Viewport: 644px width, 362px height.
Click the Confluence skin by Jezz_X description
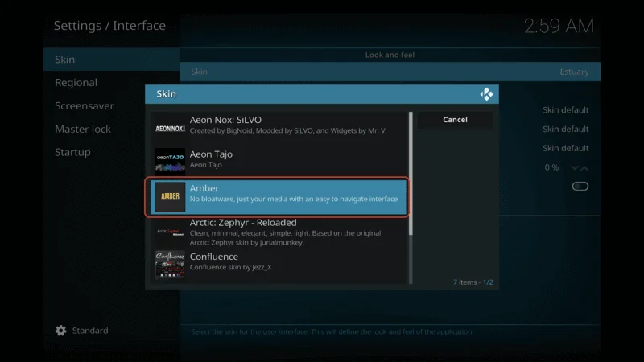(x=231, y=267)
